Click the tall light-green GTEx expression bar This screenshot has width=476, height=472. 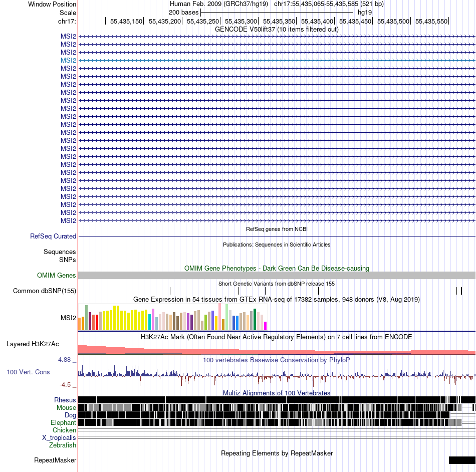(x=226, y=317)
